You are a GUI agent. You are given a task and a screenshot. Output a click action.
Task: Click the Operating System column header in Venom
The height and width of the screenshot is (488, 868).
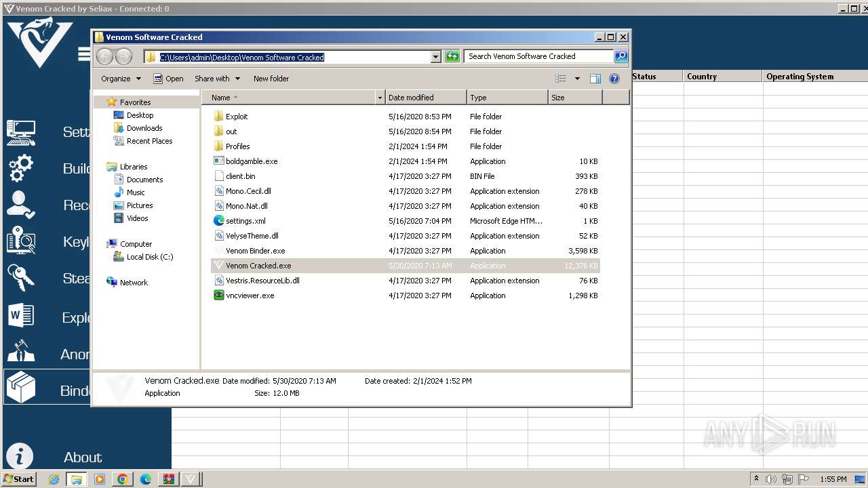(x=815, y=77)
